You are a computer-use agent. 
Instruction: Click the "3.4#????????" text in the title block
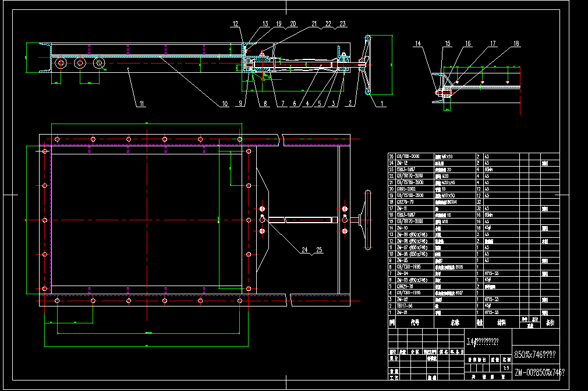pyautogui.click(x=483, y=341)
